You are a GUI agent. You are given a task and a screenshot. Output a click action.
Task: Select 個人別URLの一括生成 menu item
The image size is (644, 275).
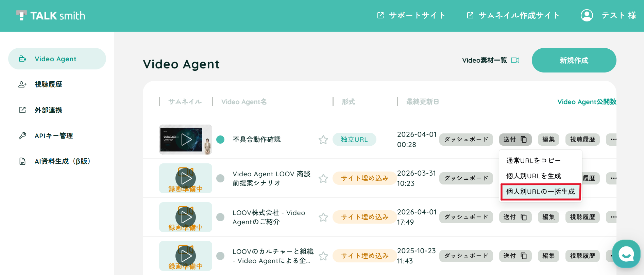(x=541, y=192)
